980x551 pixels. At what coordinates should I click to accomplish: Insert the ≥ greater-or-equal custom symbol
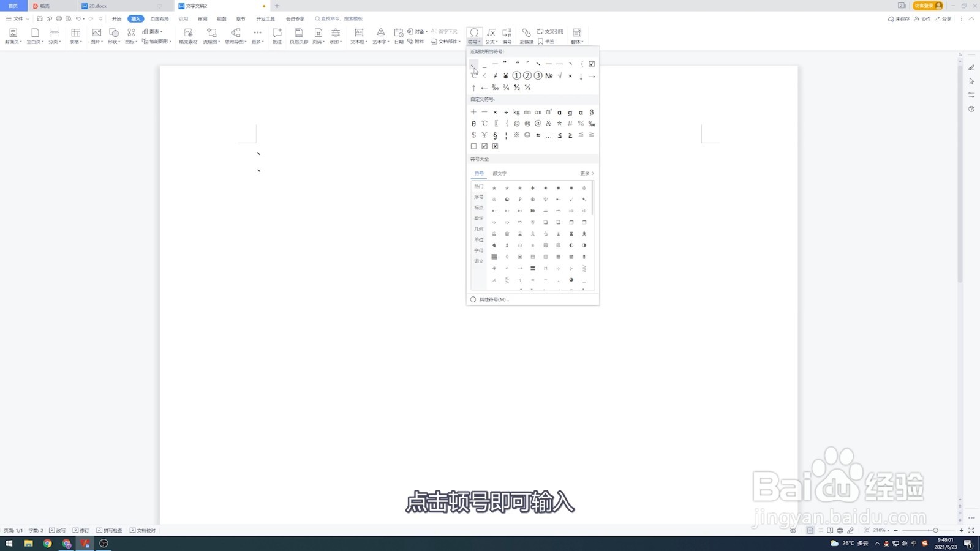[x=570, y=135]
